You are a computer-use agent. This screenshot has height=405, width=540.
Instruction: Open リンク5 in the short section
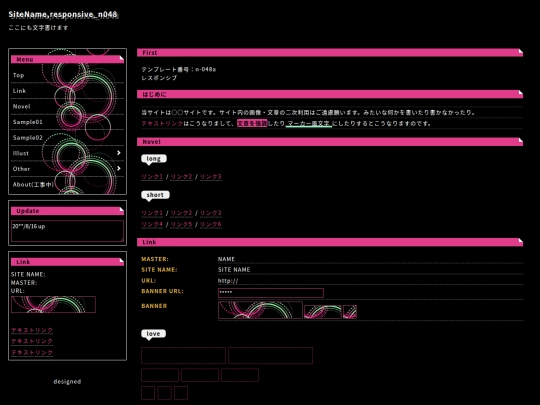pyautogui.click(x=181, y=224)
